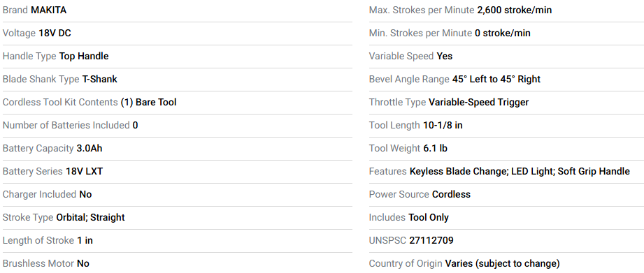Image resolution: width=644 pixels, height=273 pixels.
Task: Click the Variable-Speed Trigger throttle value
Action: coord(478,102)
